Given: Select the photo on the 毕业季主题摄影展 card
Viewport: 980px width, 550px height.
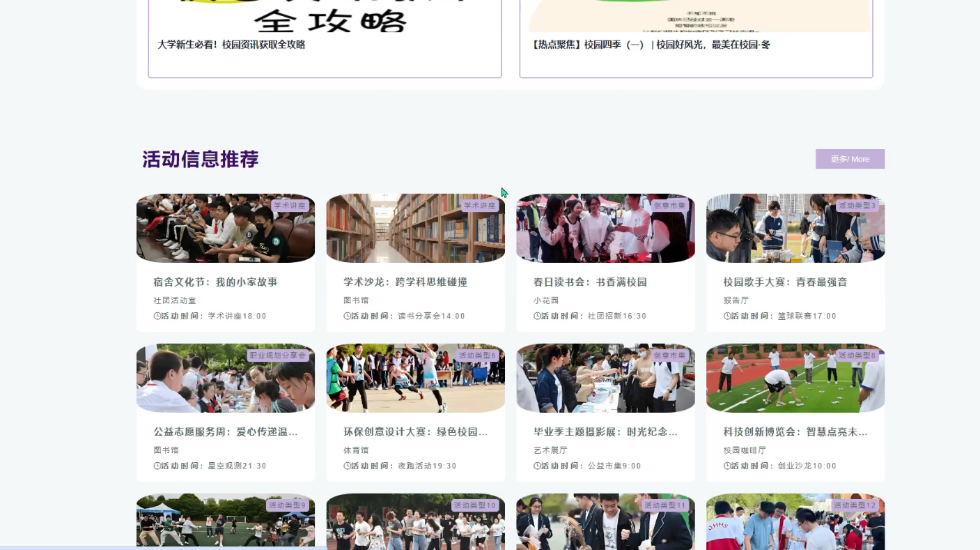Looking at the screenshot, I should pos(606,378).
